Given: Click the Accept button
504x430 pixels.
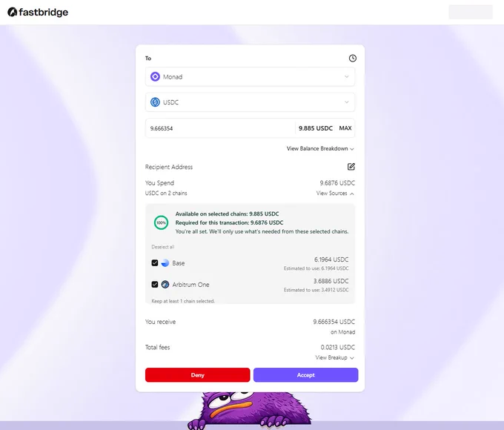Looking at the screenshot, I should 305,375.
